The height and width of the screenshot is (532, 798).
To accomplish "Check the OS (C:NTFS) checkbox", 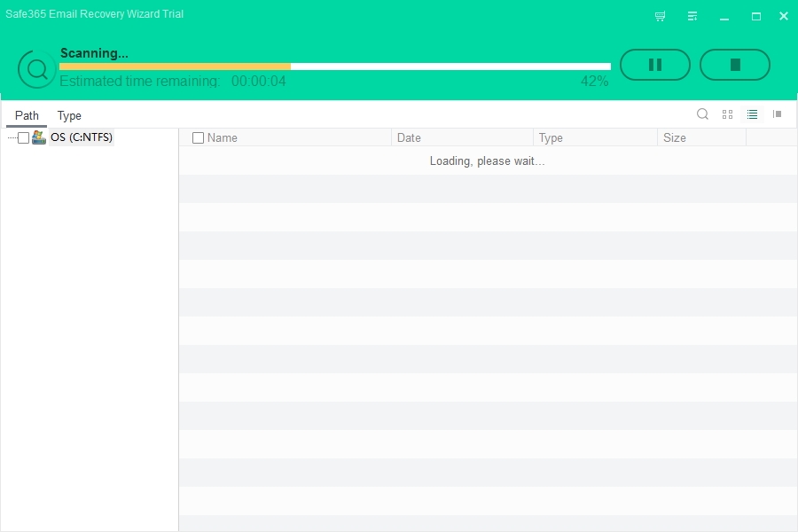I will point(23,138).
